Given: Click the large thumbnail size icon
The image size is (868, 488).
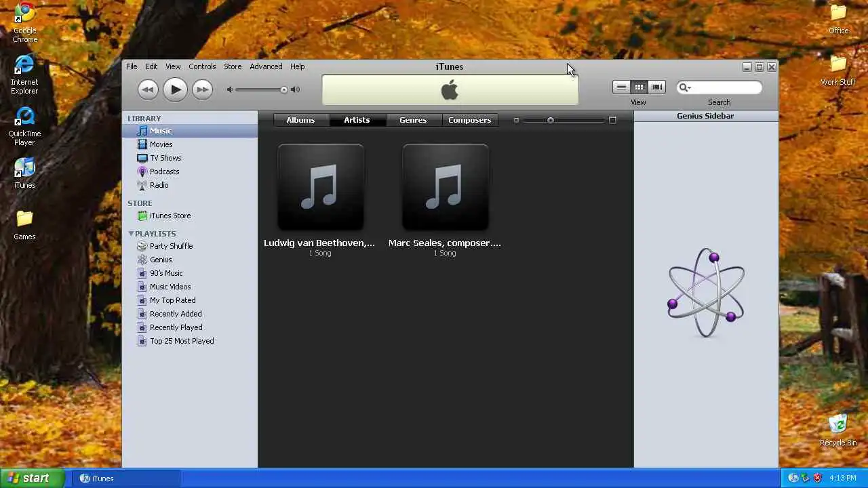Looking at the screenshot, I should tap(612, 120).
